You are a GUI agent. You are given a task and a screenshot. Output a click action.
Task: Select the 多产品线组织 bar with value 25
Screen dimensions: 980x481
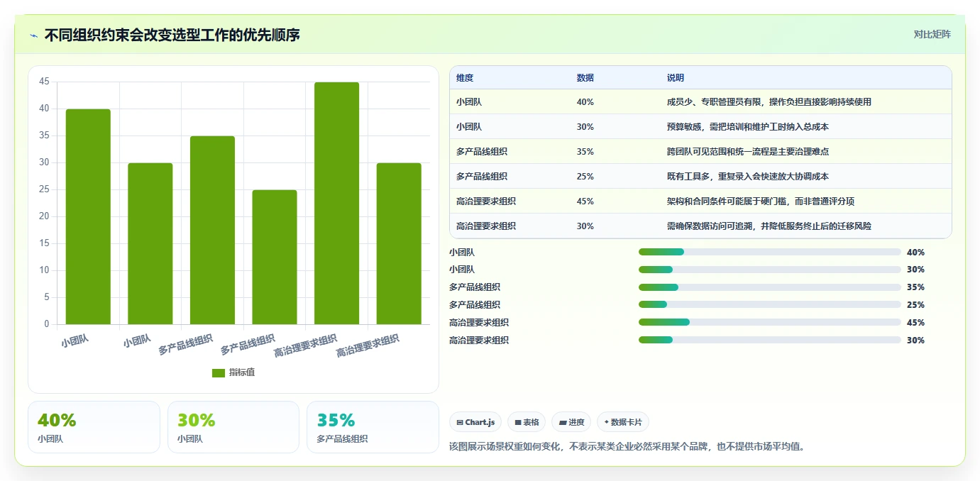(275, 257)
